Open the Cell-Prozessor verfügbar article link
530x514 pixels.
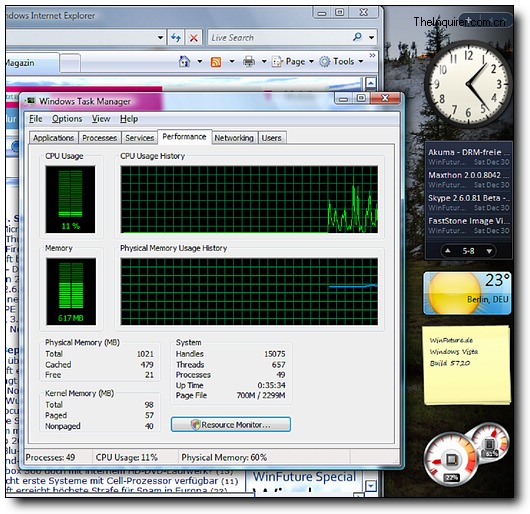122,481
